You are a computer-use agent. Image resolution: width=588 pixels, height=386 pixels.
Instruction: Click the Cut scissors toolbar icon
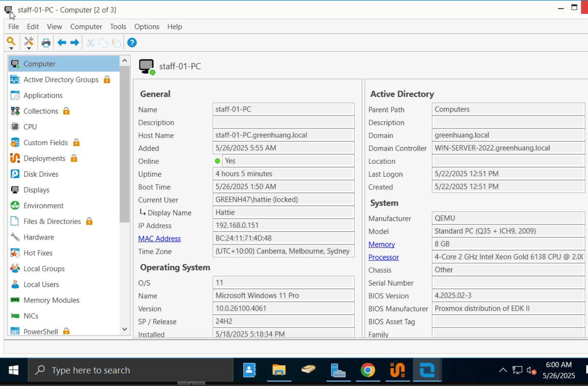pyautogui.click(x=90, y=43)
